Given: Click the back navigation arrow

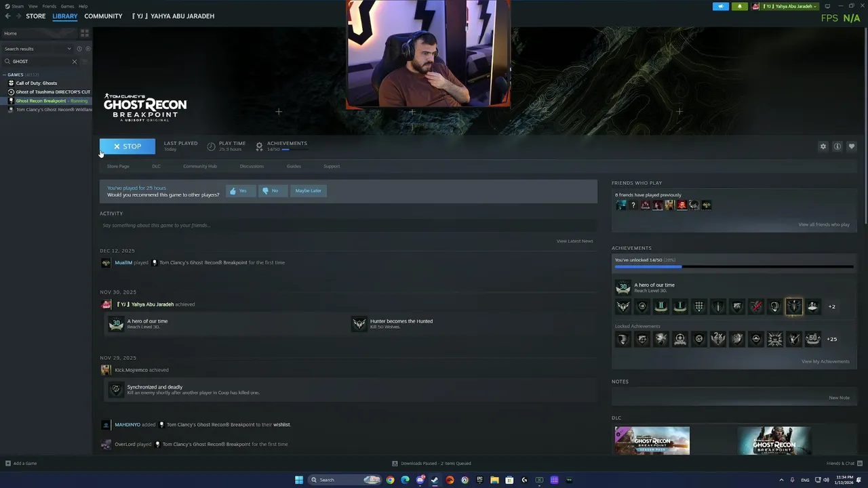Looking at the screenshot, I should pyautogui.click(x=9, y=16).
